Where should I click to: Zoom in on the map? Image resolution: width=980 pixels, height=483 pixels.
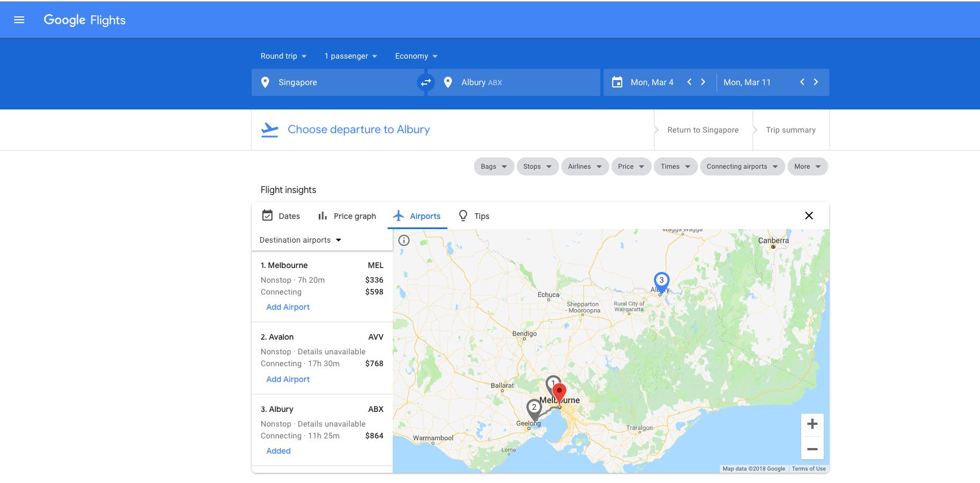click(812, 424)
